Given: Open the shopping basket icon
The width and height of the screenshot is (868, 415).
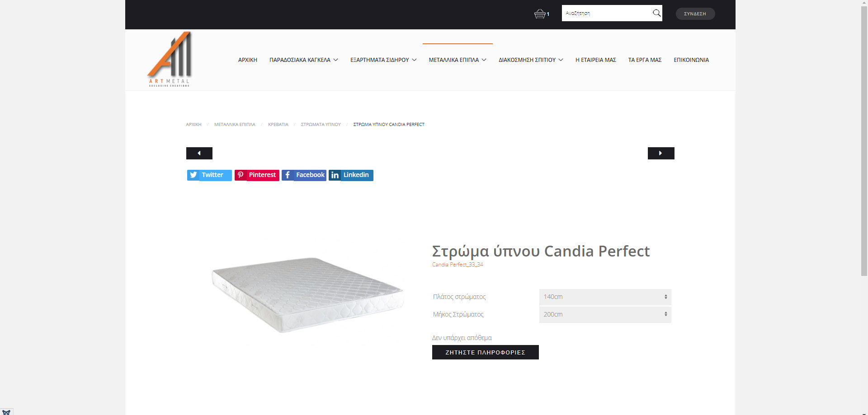Looking at the screenshot, I should [540, 14].
